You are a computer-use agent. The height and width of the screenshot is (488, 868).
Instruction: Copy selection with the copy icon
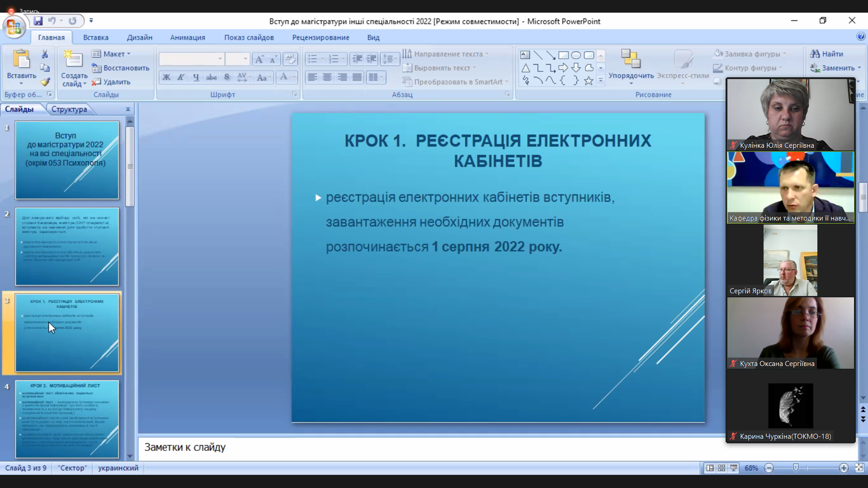click(x=45, y=68)
